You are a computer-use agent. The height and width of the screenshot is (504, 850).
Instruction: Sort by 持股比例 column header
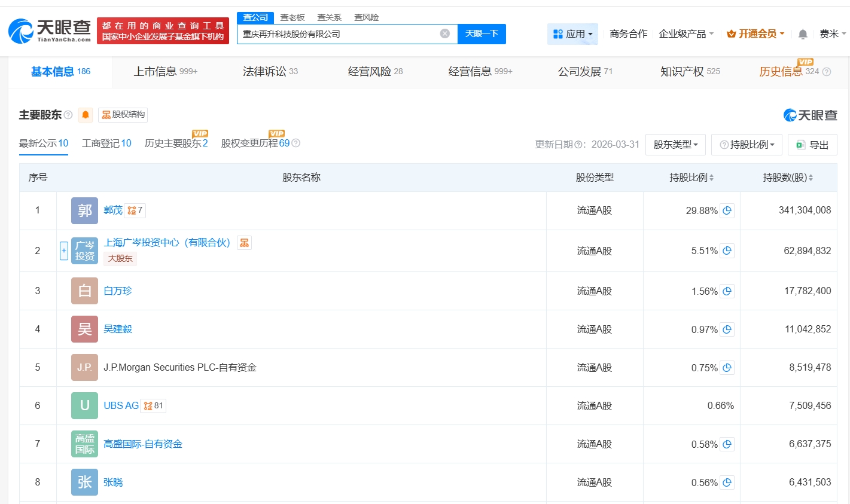pos(691,178)
